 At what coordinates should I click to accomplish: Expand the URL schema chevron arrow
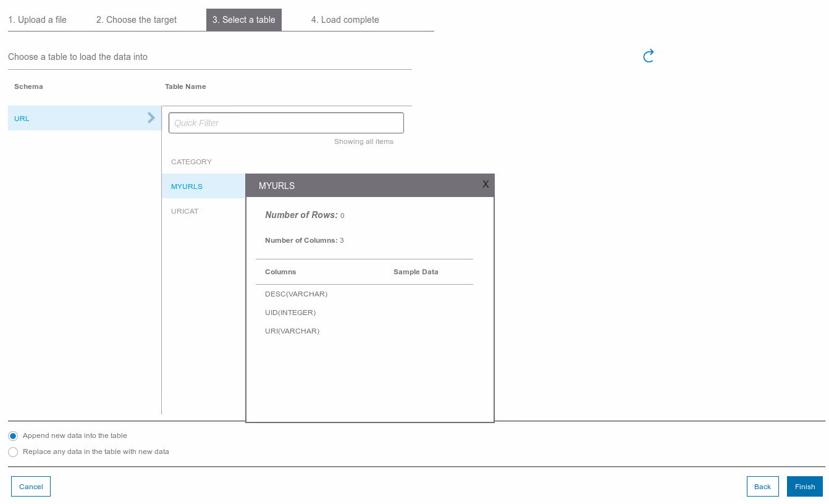[151, 118]
